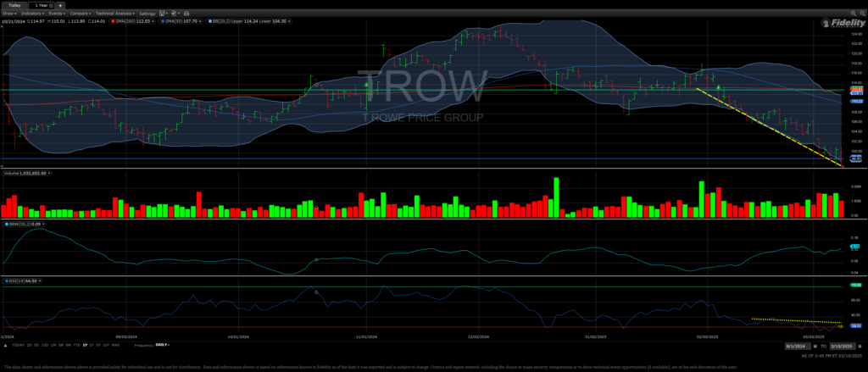Zoom in using magnifier plus icon
The width and height of the screenshot is (868, 372).
pos(854,14)
